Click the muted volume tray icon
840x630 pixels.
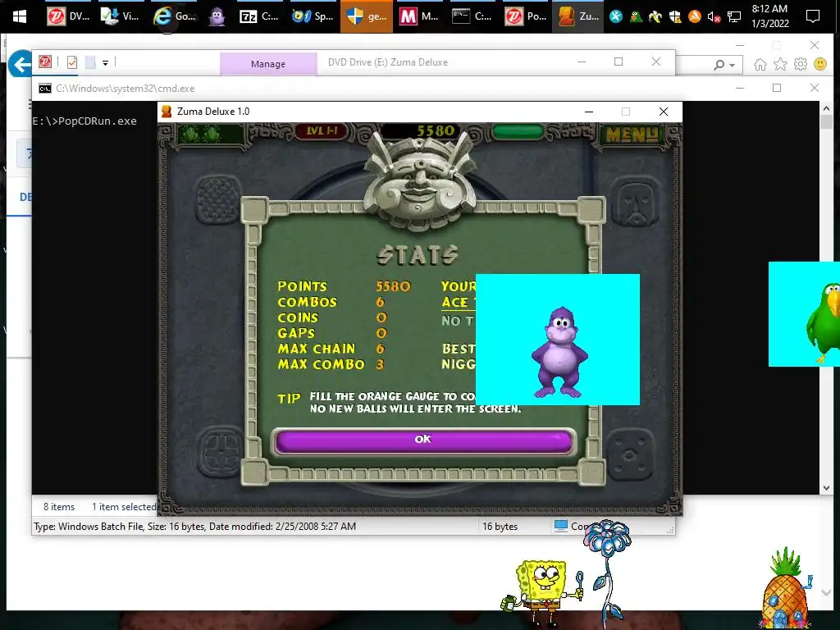(x=714, y=17)
